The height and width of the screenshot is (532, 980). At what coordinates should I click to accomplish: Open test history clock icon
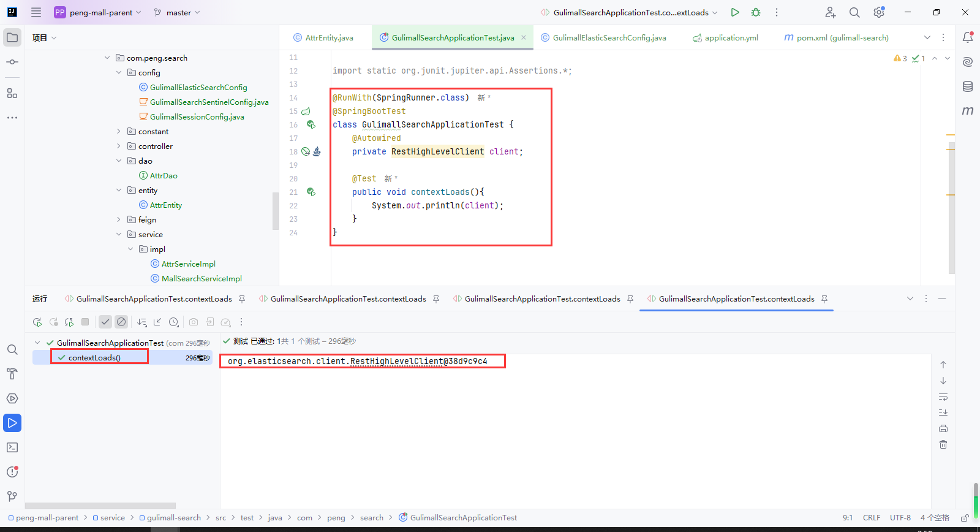pos(174,322)
